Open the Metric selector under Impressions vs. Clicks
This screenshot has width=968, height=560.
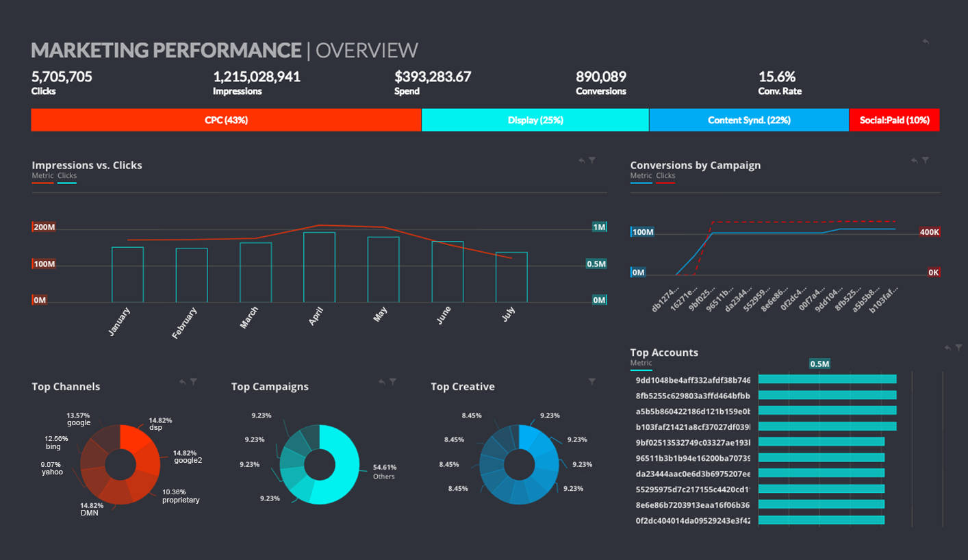(x=42, y=175)
